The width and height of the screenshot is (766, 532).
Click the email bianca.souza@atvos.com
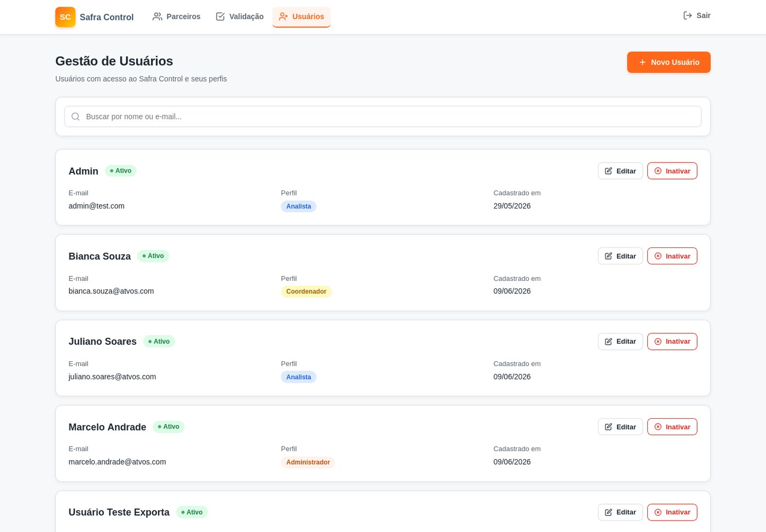pyautogui.click(x=111, y=291)
